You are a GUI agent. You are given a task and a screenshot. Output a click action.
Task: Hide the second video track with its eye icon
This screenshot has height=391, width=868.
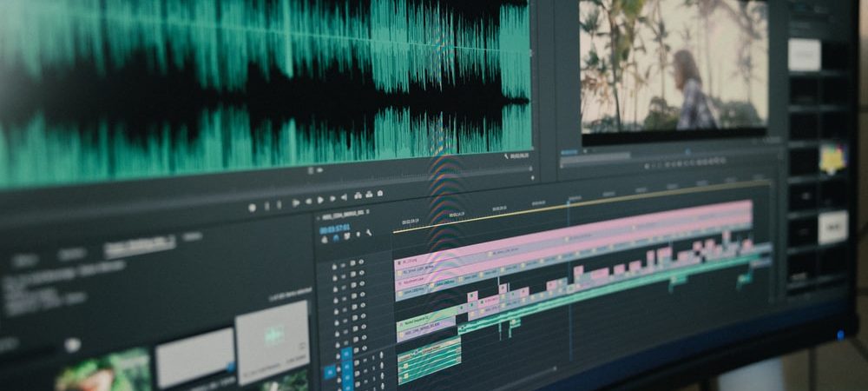[x=361, y=273]
